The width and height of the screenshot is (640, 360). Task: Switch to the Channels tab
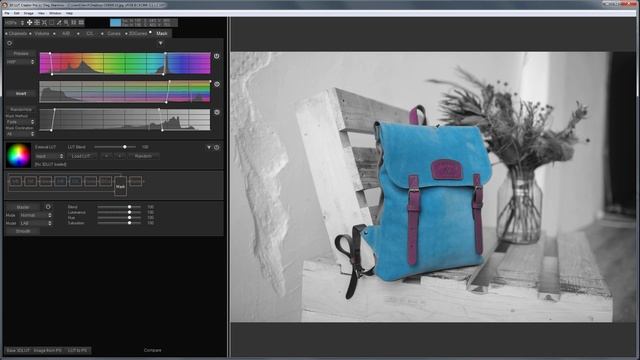coord(18,33)
